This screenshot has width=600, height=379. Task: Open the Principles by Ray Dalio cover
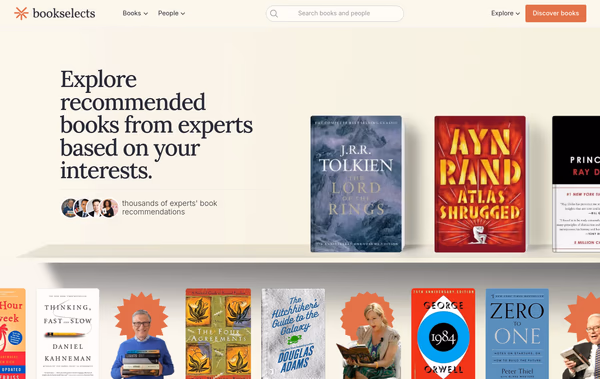point(576,184)
